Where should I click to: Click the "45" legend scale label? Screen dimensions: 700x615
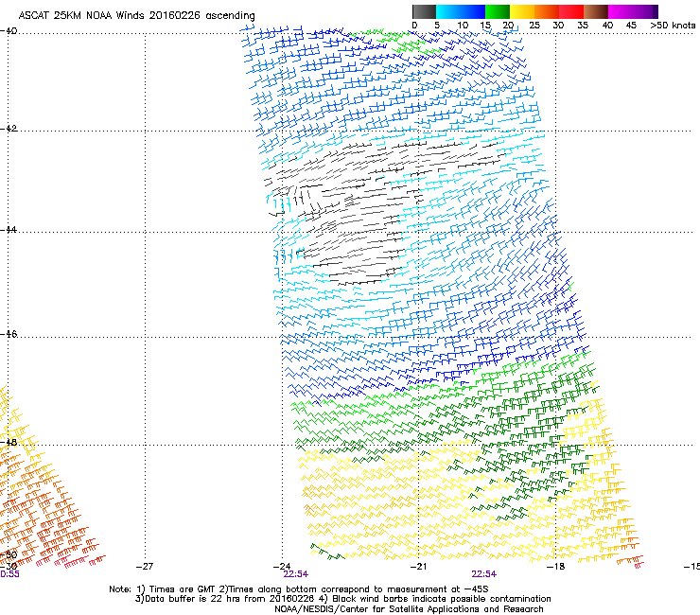pyautogui.click(x=631, y=25)
